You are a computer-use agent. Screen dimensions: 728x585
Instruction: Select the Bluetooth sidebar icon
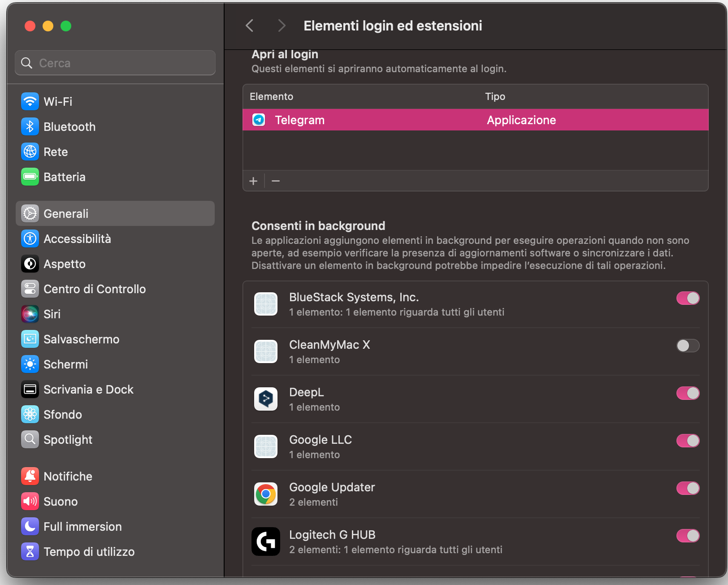pyautogui.click(x=30, y=126)
